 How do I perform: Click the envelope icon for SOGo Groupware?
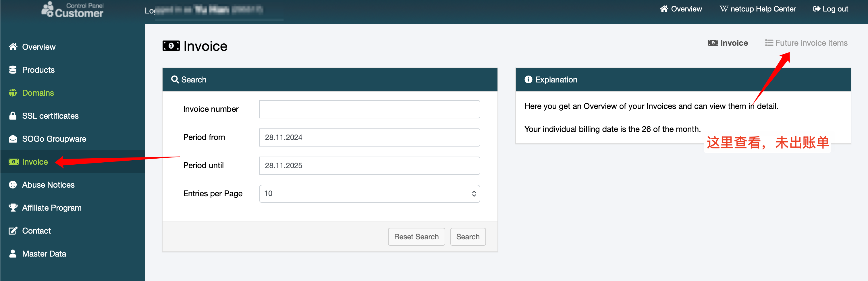pyautogui.click(x=13, y=139)
